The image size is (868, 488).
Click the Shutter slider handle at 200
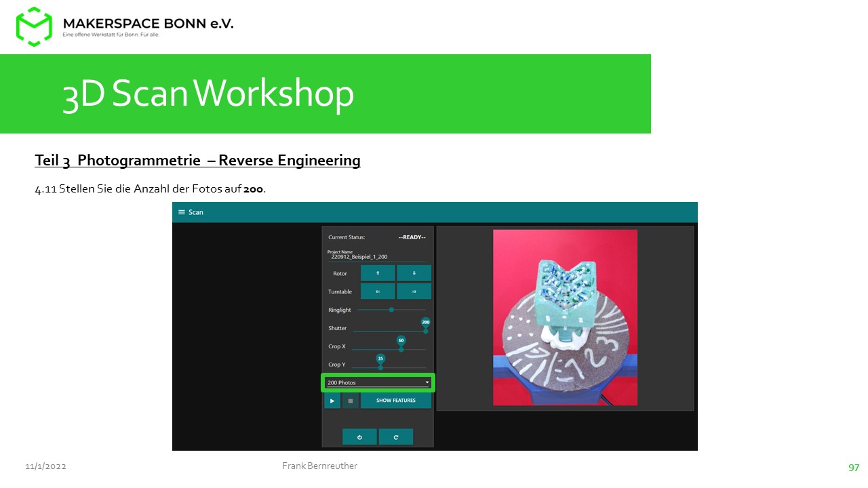click(426, 331)
